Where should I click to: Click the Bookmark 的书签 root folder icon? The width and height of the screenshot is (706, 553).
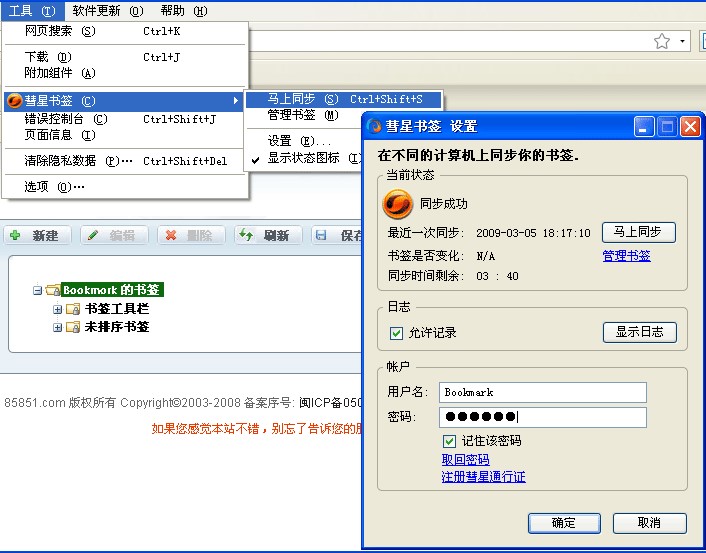click(53, 290)
